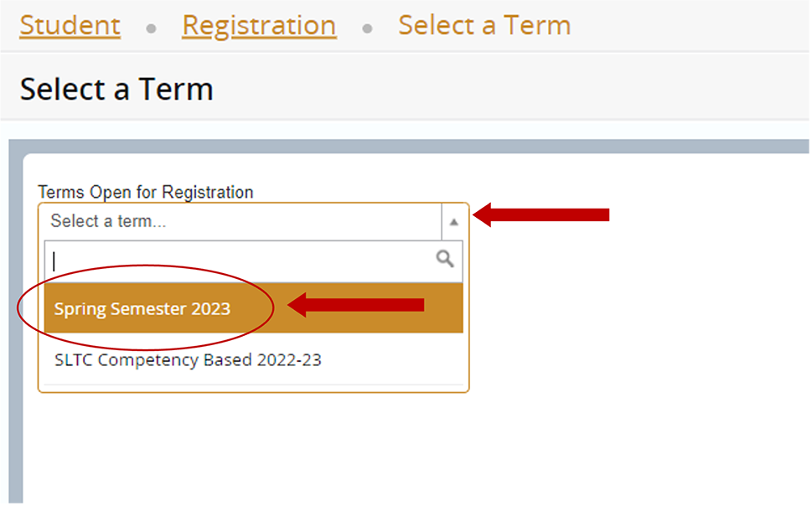
Task: Click the 'Select a Term' page heading
Action: coord(116,89)
